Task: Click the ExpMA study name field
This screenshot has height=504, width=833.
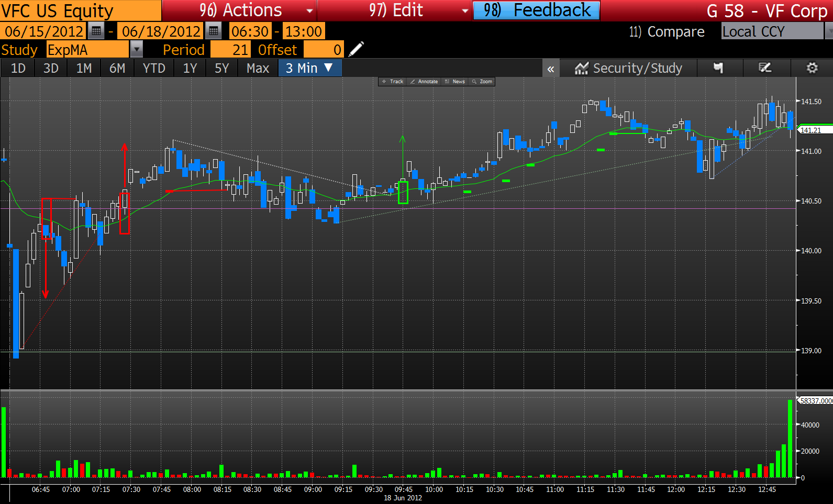Action: pyautogui.click(x=87, y=50)
